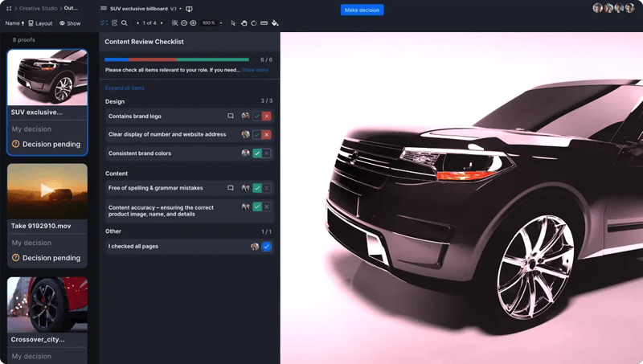Toggle the checklist panel icon
643x364 pixels.
104,23
